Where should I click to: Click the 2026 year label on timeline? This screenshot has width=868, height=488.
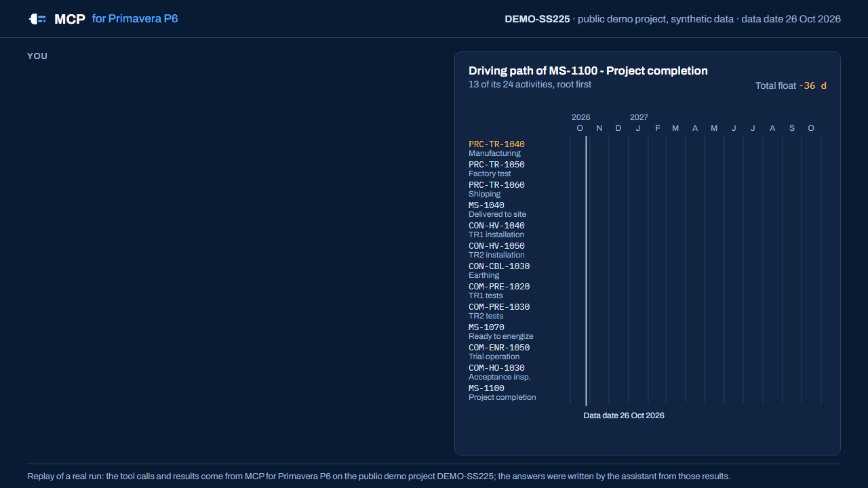click(581, 117)
